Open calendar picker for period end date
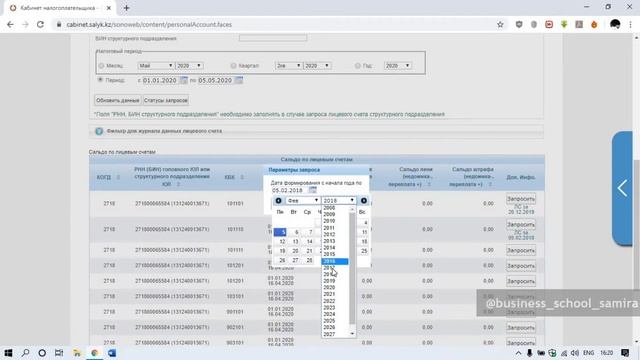 pos(239,80)
